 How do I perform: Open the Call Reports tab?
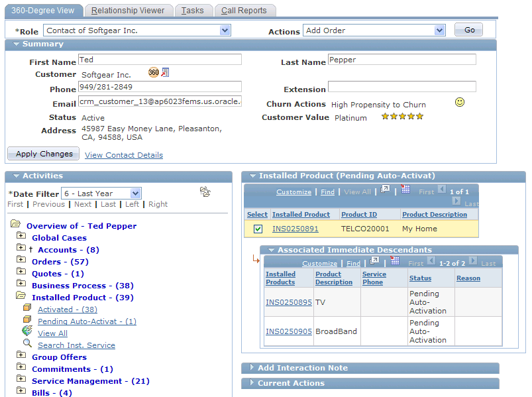click(244, 11)
